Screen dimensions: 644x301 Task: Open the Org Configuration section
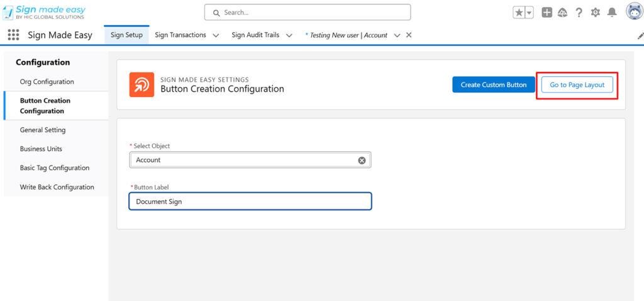(x=47, y=82)
